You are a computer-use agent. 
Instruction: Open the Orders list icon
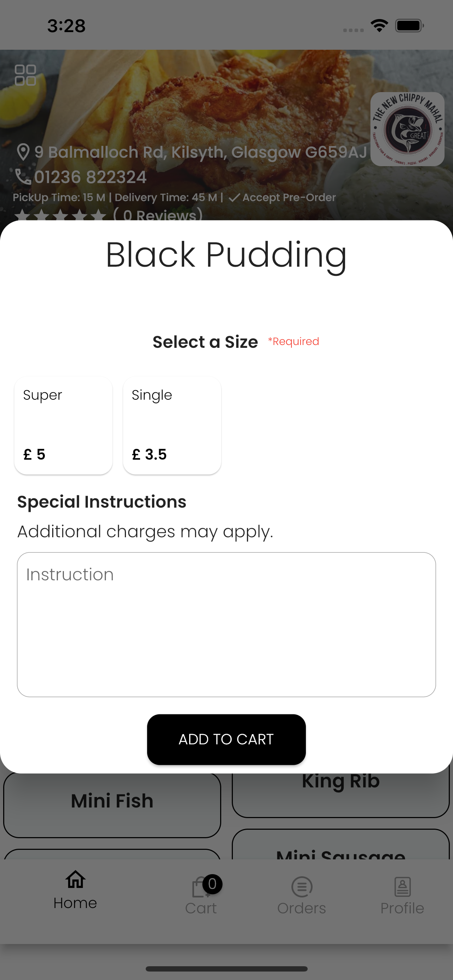(302, 887)
